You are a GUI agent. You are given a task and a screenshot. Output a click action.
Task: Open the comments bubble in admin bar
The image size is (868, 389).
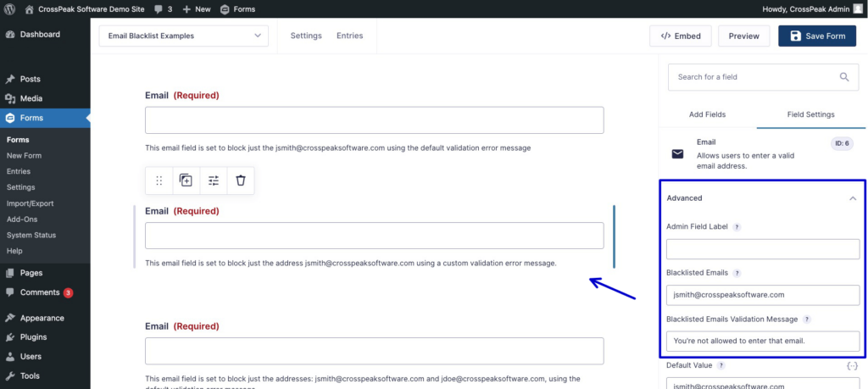pos(164,8)
